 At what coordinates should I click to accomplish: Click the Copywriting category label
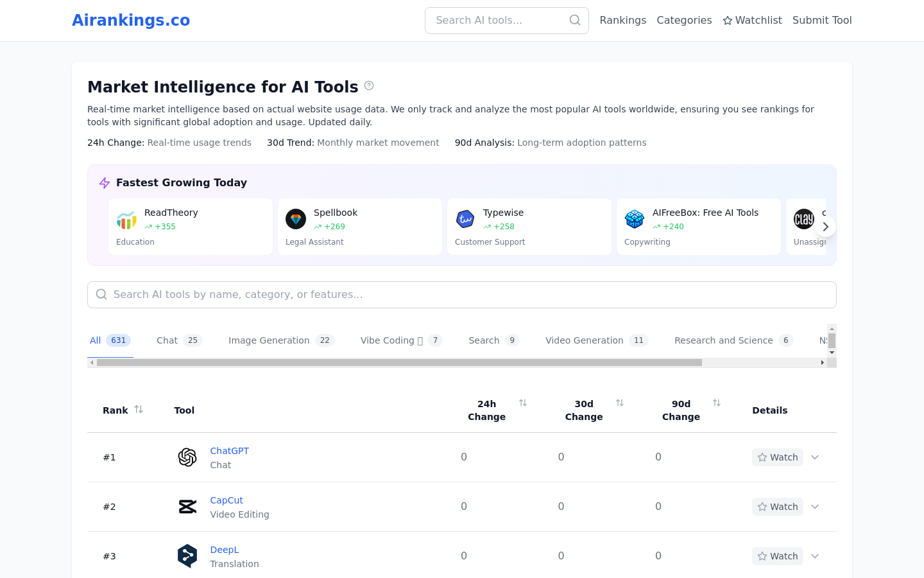[647, 242]
